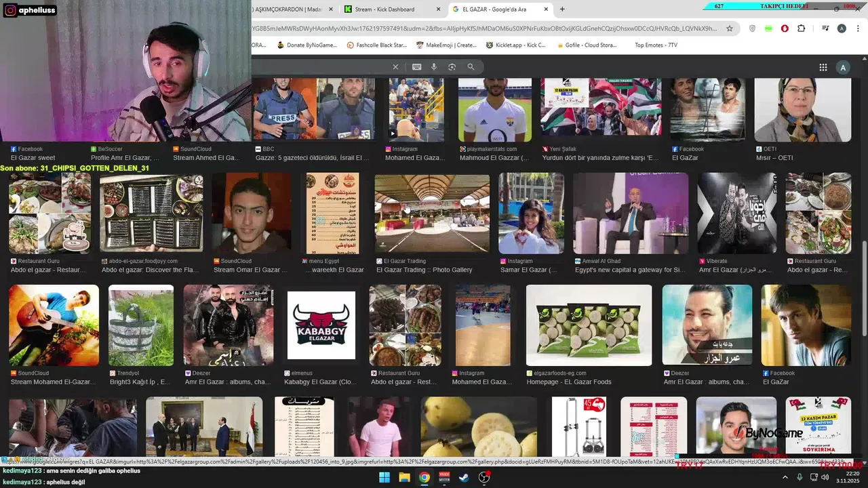Viewport: 868px width, 488px height.
Task: Open MakeEmoji bookmark
Action: (x=446, y=45)
